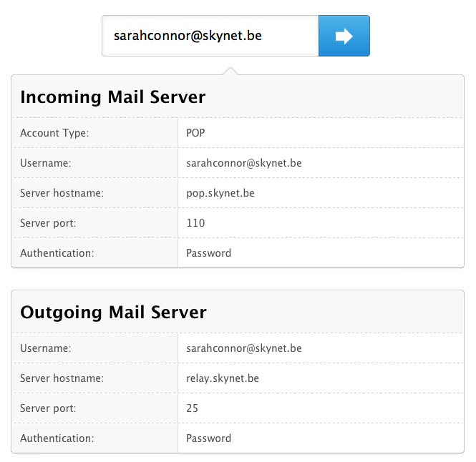The image size is (476, 462).
Task: Click the incoming username sarahconnor@skynet.be value
Action: click(244, 163)
